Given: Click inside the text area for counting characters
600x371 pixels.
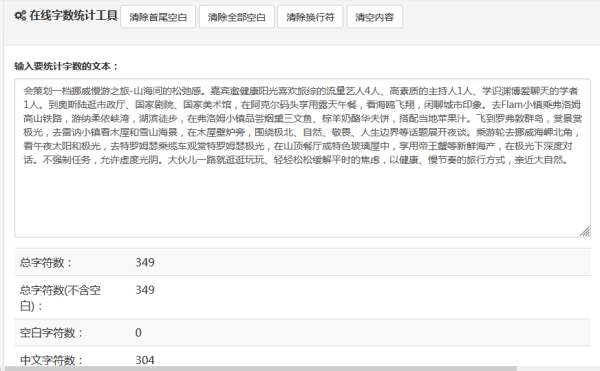Looking at the screenshot, I should tap(303, 158).
